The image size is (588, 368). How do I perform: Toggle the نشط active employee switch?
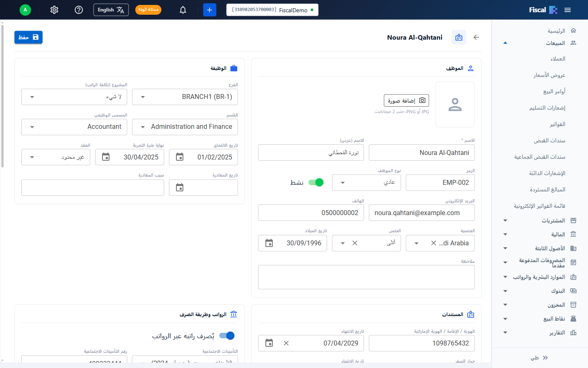[x=316, y=182]
